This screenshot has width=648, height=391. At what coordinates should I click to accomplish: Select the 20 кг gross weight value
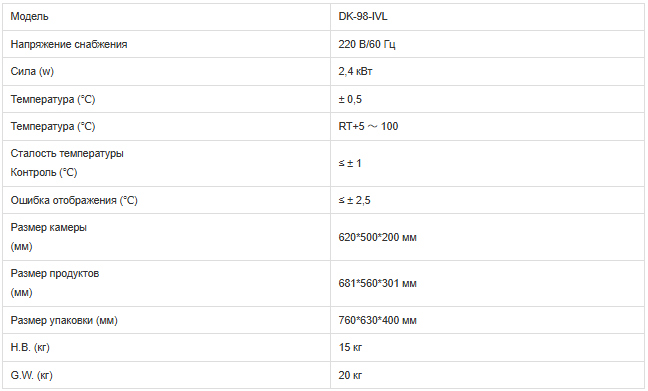click(x=350, y=375)
